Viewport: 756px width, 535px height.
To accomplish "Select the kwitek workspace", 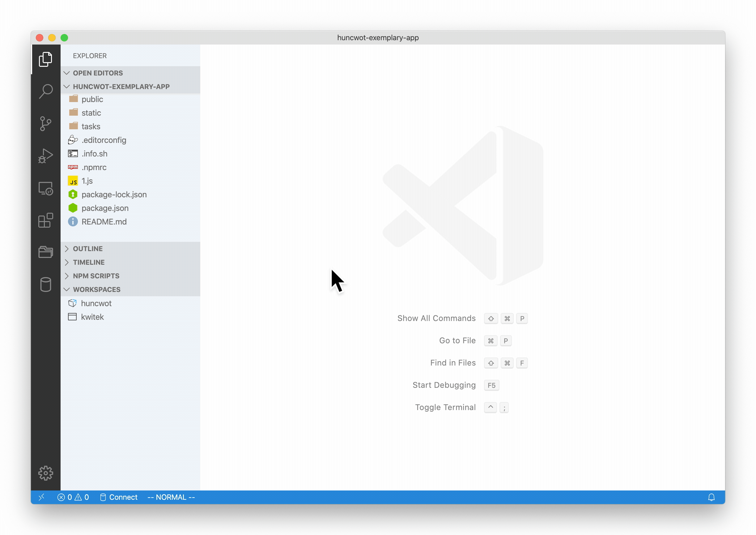I will pyautogui.click(x=92, y=317).
